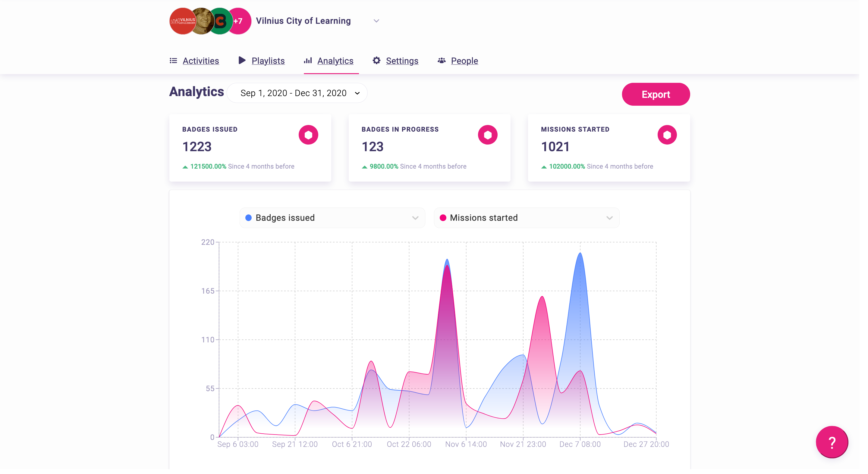The image size is (868, 474).
Task: Open the date range dropdown
Action: (297, 93)
